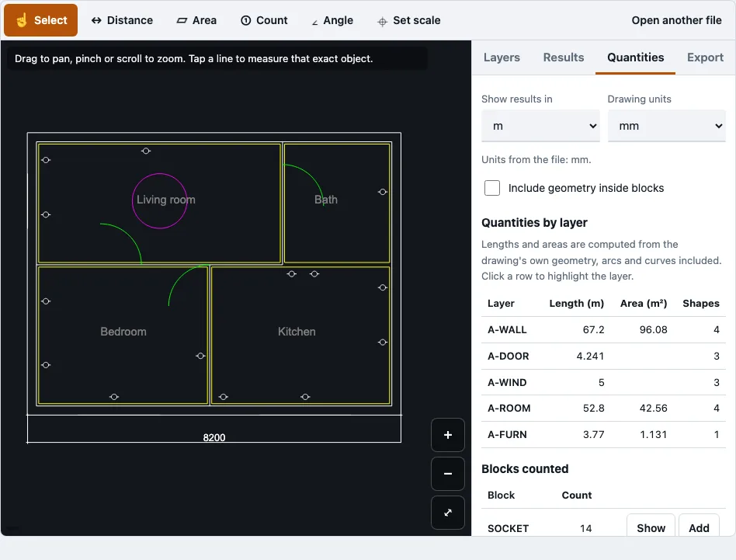Highlight the A-DOOR layer row

coord(603,356)
